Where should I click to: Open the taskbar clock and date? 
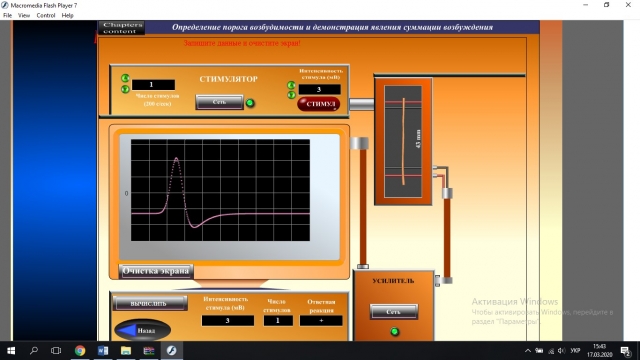(600, 351)
